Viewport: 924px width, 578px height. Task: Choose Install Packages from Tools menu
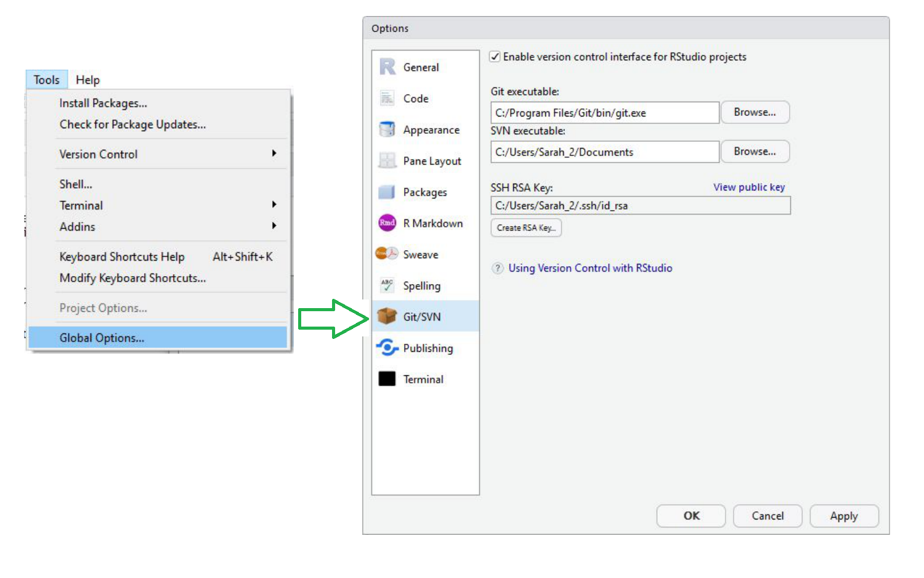point(158,103)
